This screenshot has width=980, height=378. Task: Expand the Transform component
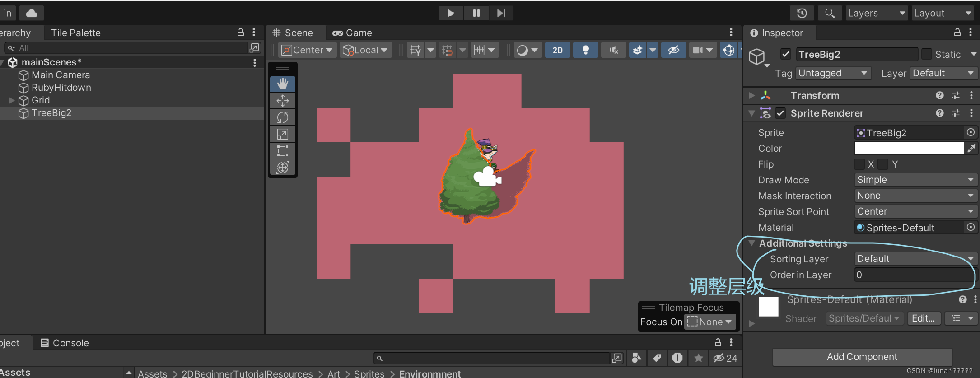[751, 95]
